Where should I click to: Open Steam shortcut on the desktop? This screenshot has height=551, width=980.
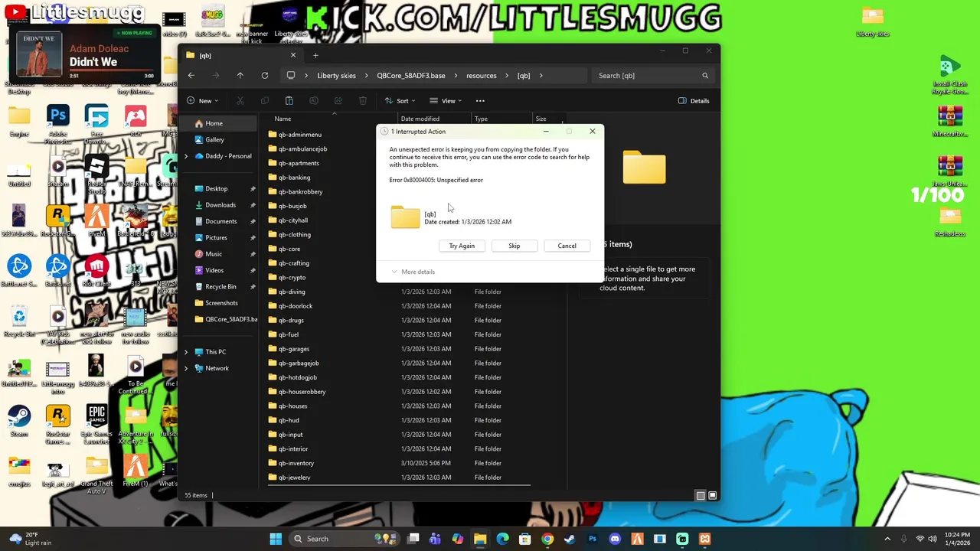coord(19,421)
